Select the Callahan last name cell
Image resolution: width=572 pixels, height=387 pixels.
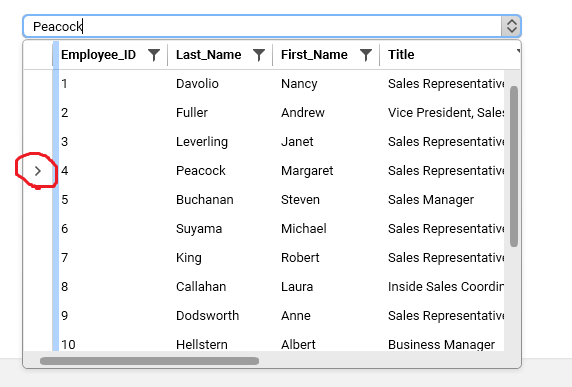click(201, 287)
